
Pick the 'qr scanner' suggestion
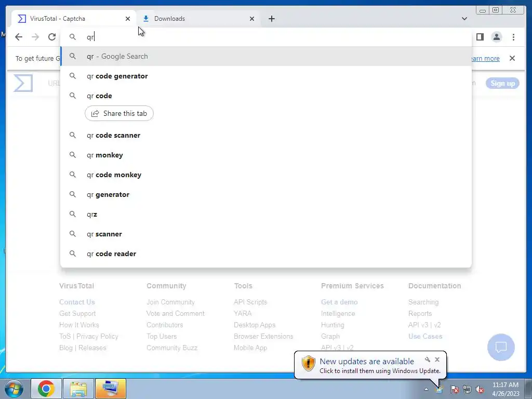(x=266, y=234)
